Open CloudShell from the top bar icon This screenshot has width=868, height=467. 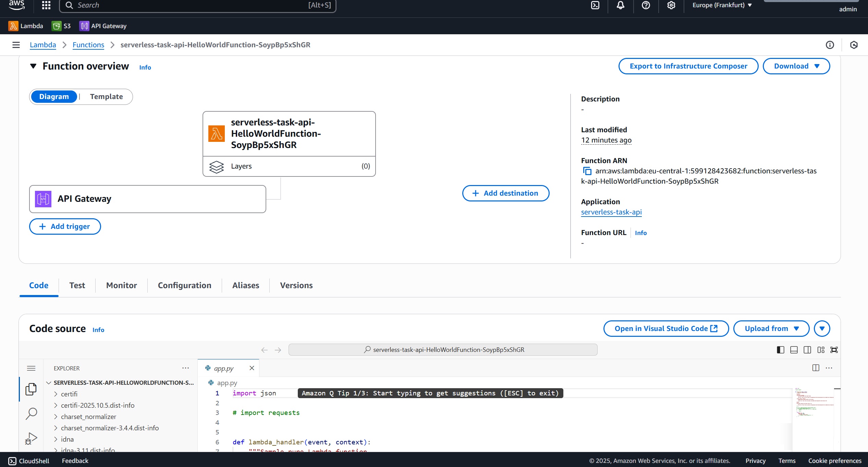[595, 5]
